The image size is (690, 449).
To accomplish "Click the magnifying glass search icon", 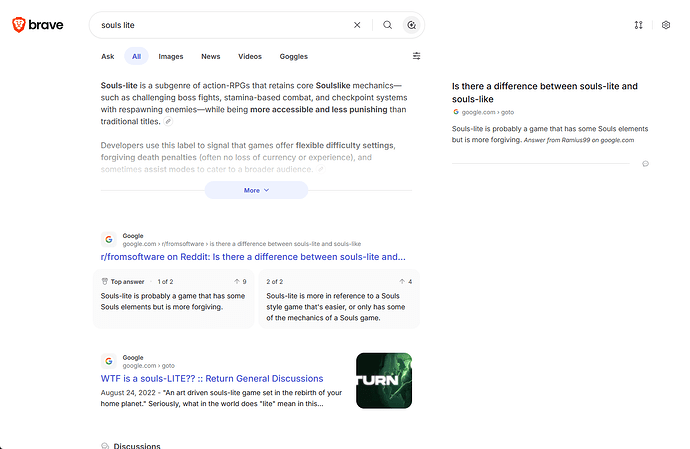I will [387, 25].
